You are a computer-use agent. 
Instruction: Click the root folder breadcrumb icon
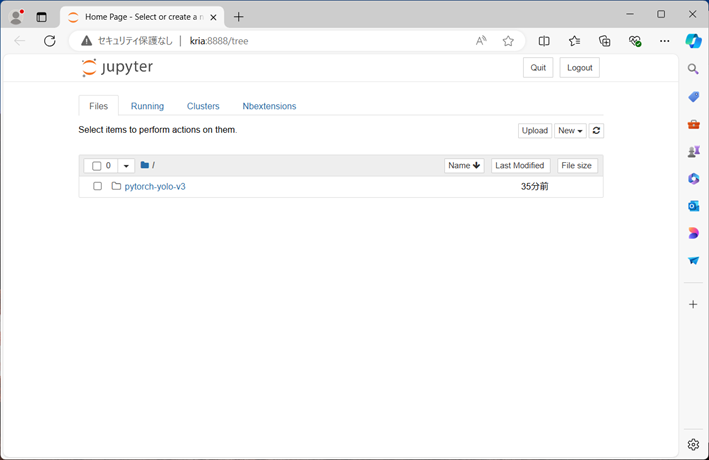[x=145, y=165]
